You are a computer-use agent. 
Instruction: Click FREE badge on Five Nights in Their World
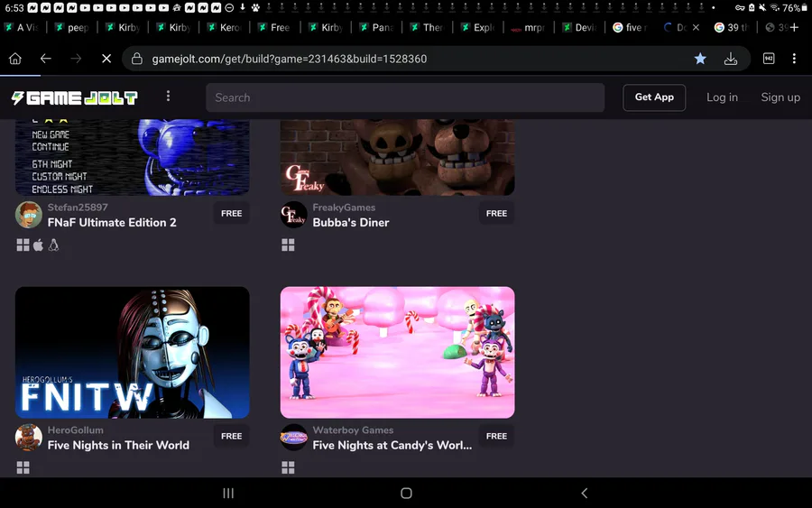(x=232, y=436)
